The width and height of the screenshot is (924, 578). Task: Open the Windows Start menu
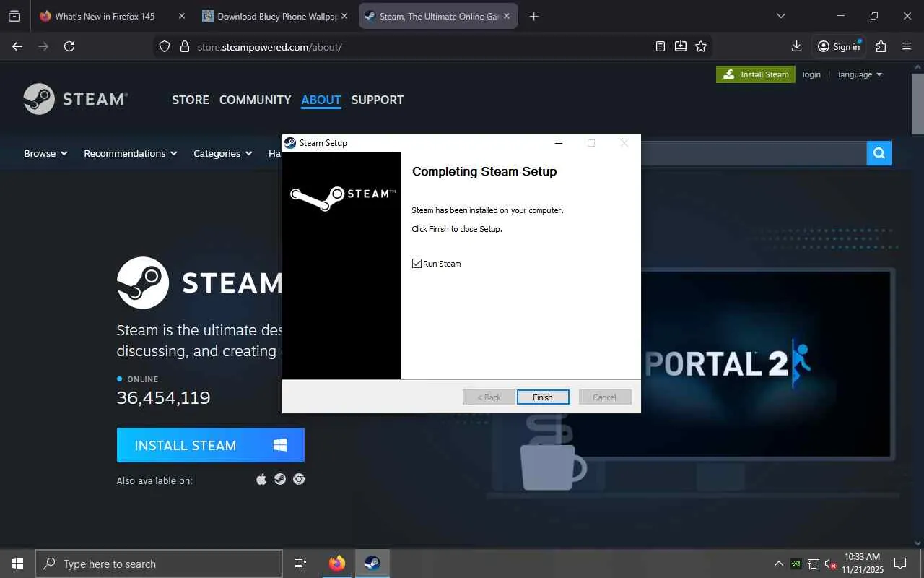17,564
